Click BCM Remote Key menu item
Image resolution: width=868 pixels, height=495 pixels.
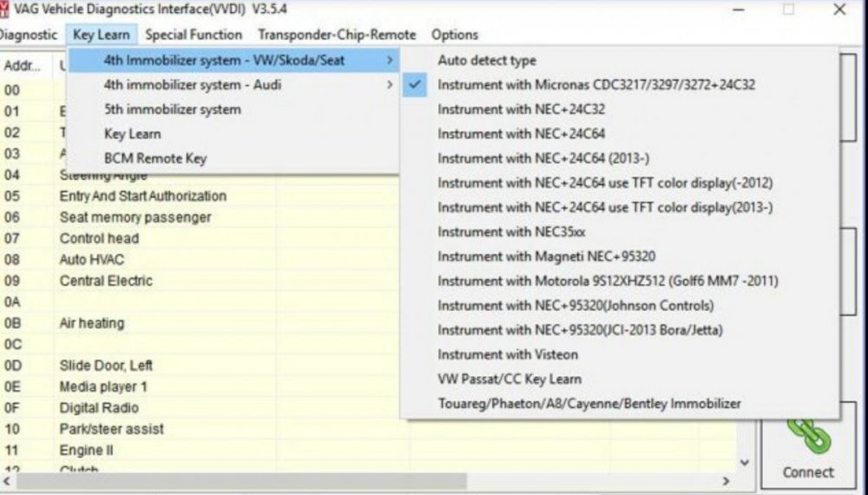155,159
